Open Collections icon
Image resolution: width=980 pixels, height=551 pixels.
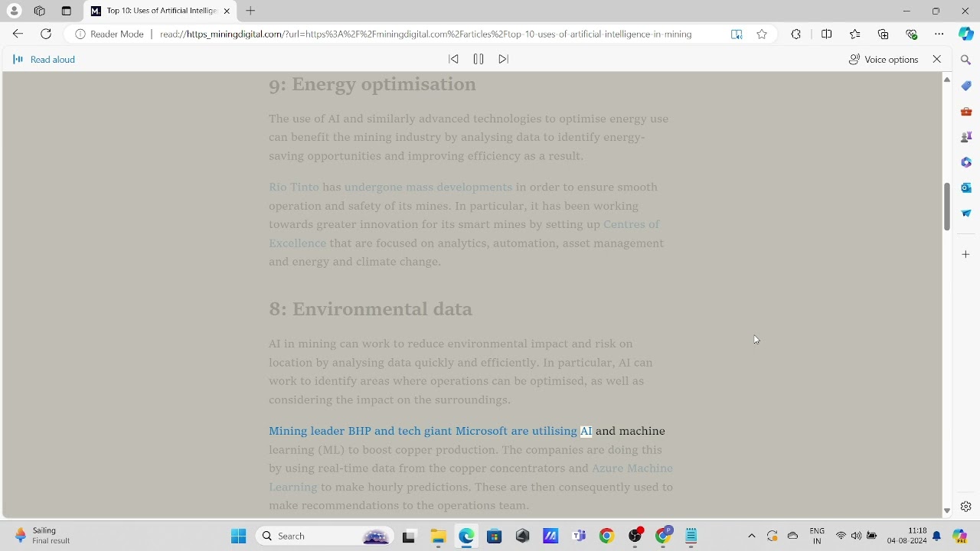point(884,34)
